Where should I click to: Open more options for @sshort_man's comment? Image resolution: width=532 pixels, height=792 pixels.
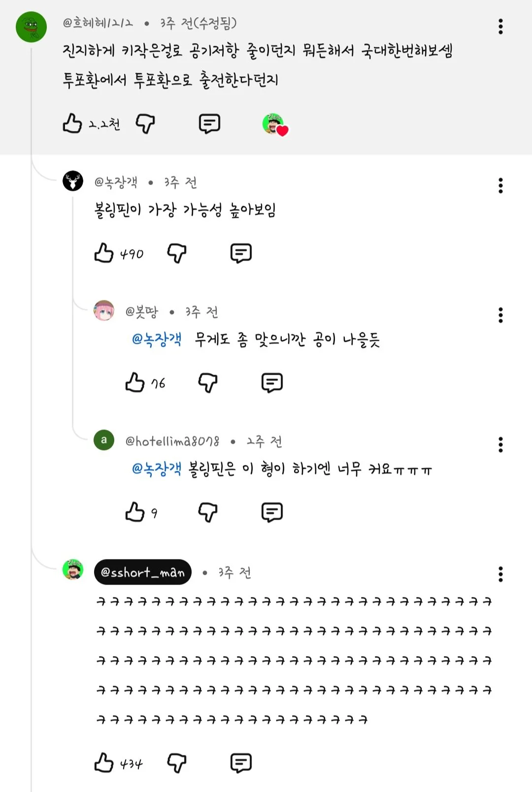(500, 574)
